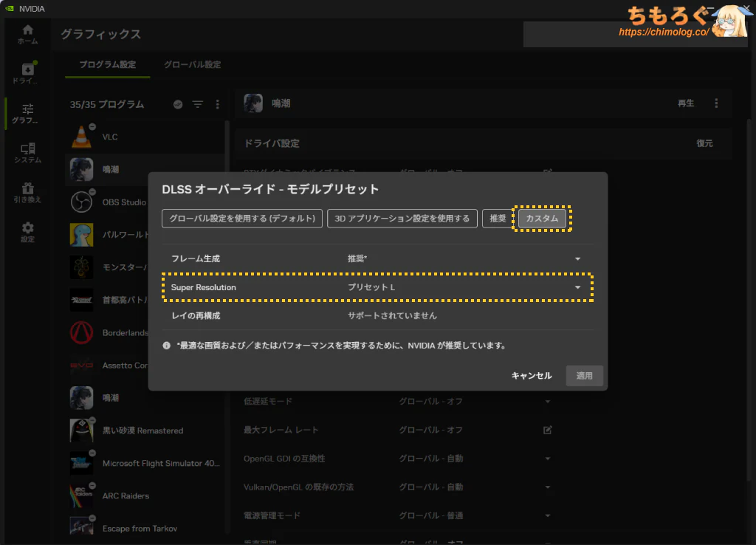
Task: Switch to the プログラム設定 tab
Action: 108,65
